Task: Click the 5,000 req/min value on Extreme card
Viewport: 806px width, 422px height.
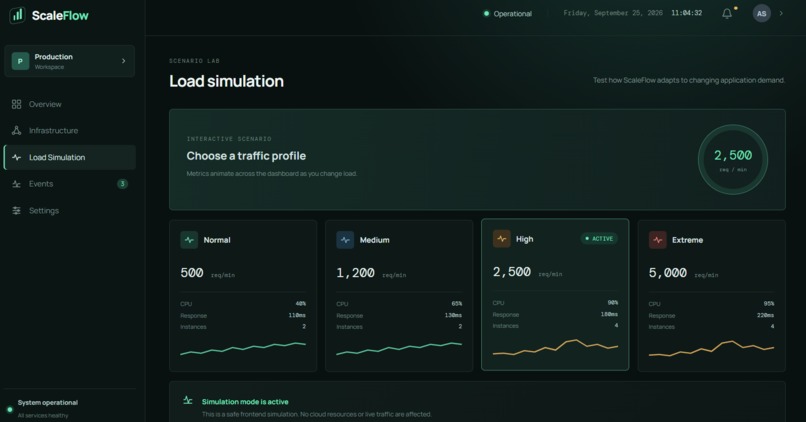Action: [x=683, y=273]
